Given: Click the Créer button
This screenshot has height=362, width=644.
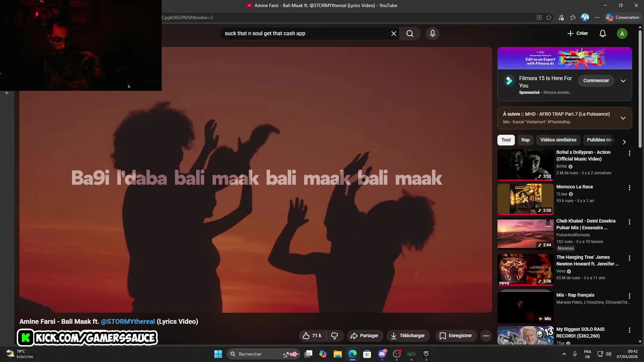Looking at the screenshot, I should pos(578,34).
